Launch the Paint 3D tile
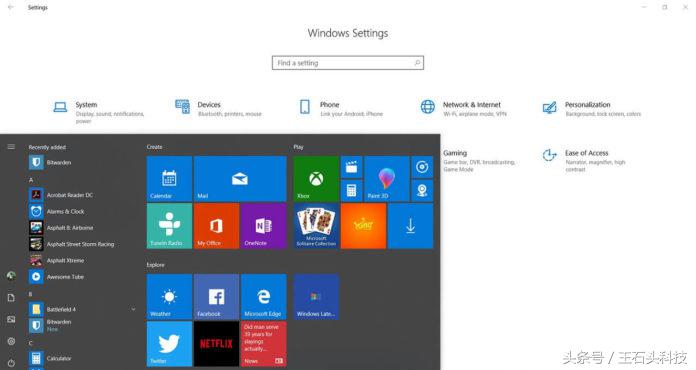 [387, 179]
